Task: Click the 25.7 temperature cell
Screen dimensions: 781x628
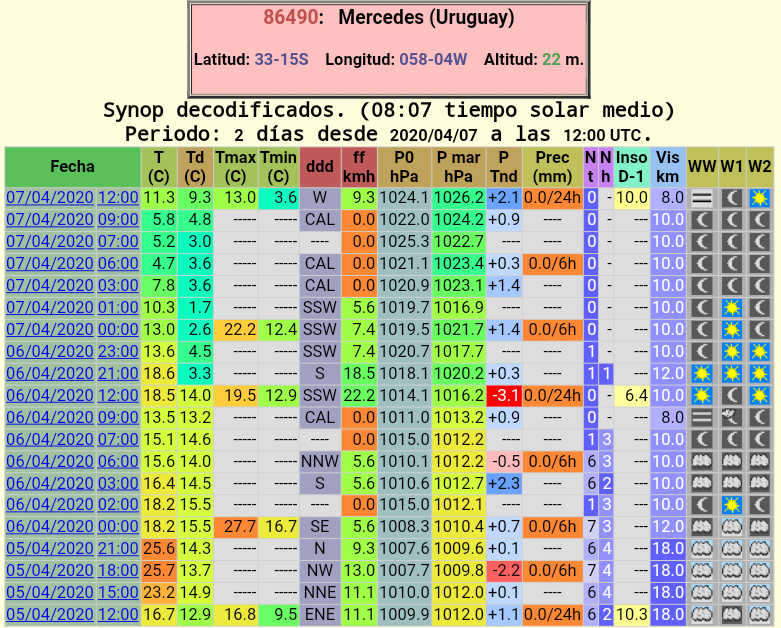Action: click(159, 570)
